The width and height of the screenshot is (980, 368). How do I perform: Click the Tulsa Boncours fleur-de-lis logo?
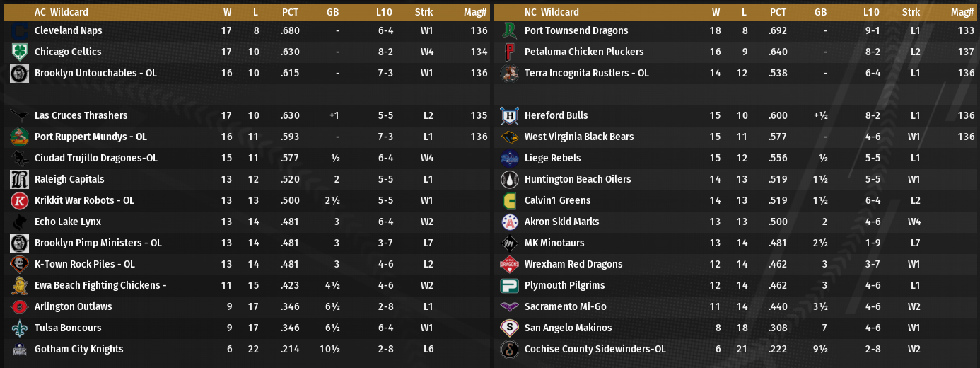point(19,328)
